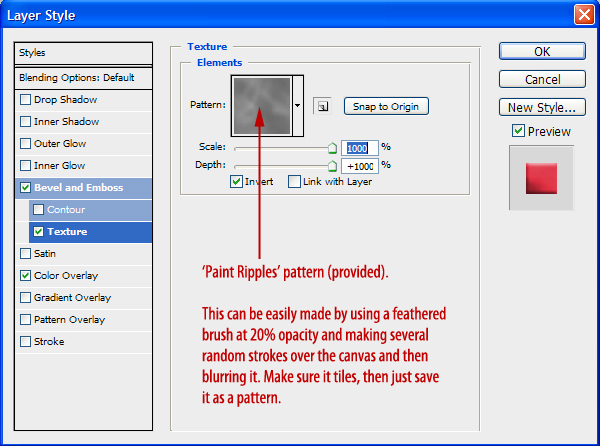
Task: Click the new preset from pattern icon
Action: point(321,105)
